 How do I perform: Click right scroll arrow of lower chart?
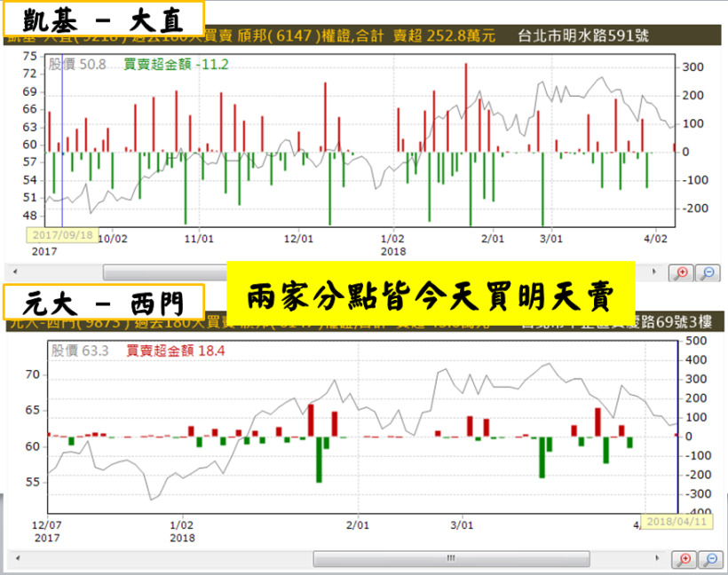pos(657,558)
